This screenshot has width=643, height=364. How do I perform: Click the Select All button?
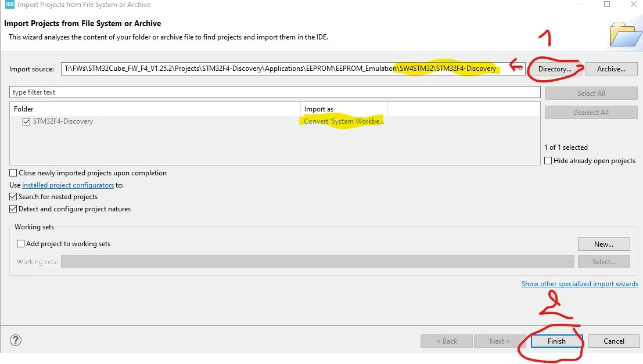591,93
